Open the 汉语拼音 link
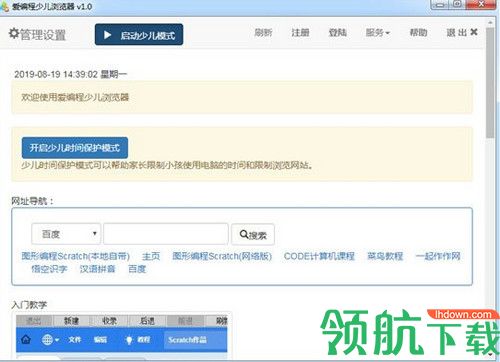Viewport: 500px width, 362px height. coord(97,269)
